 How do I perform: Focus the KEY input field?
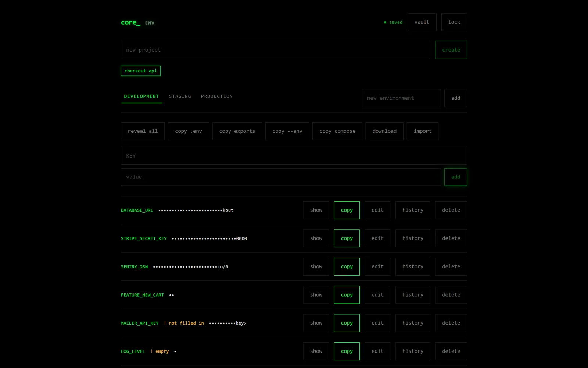[294, 156]
